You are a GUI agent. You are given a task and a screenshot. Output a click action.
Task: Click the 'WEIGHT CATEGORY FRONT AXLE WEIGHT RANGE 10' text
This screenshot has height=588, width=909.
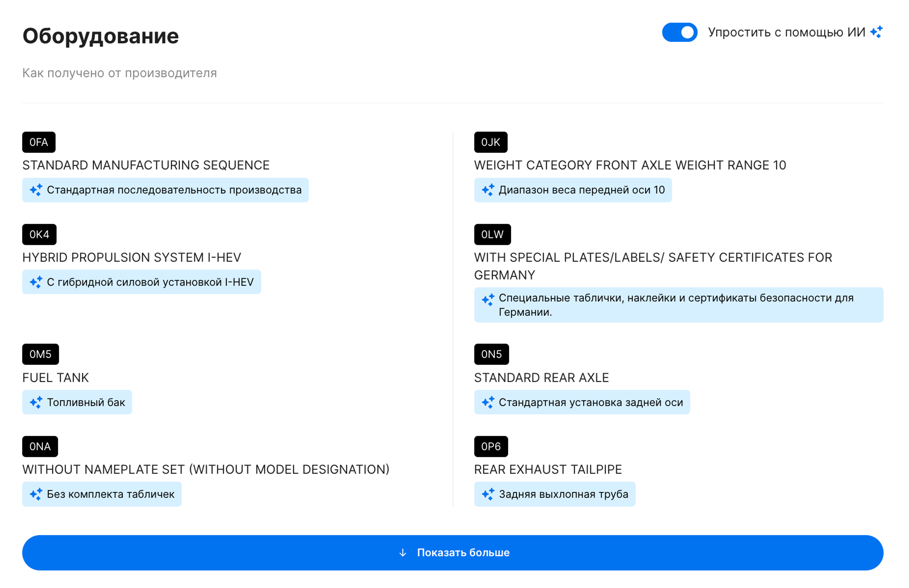(x=630, y=165)
